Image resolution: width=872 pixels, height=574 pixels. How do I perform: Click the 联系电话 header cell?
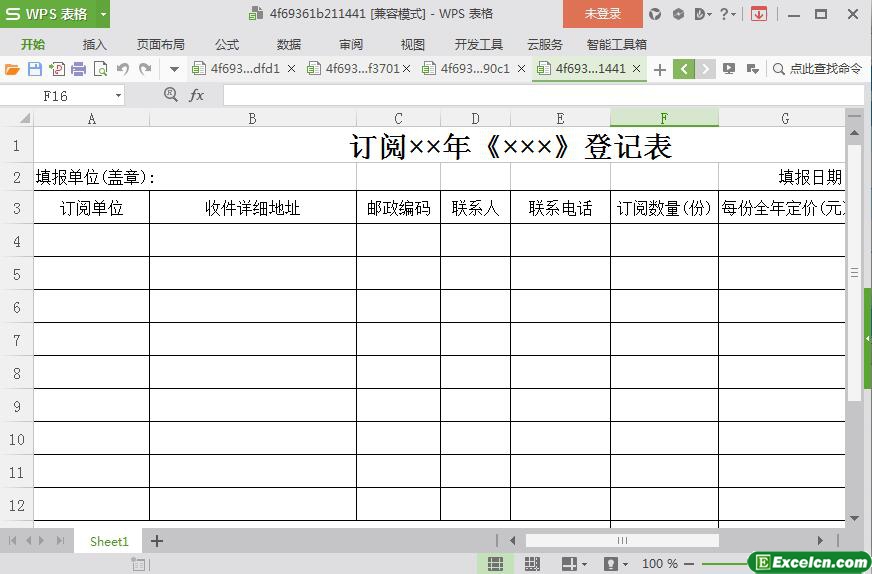pos(561,208)
